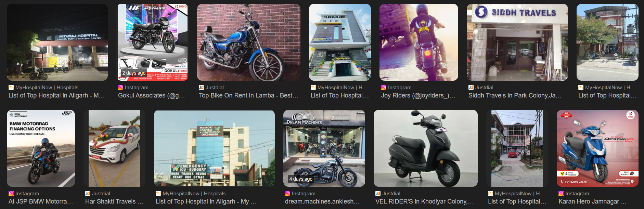The image size is (644, 209).
Task: Follow the 'VEL RIDER'S in Khodiyar Colony' link
Action: [425, 201]
